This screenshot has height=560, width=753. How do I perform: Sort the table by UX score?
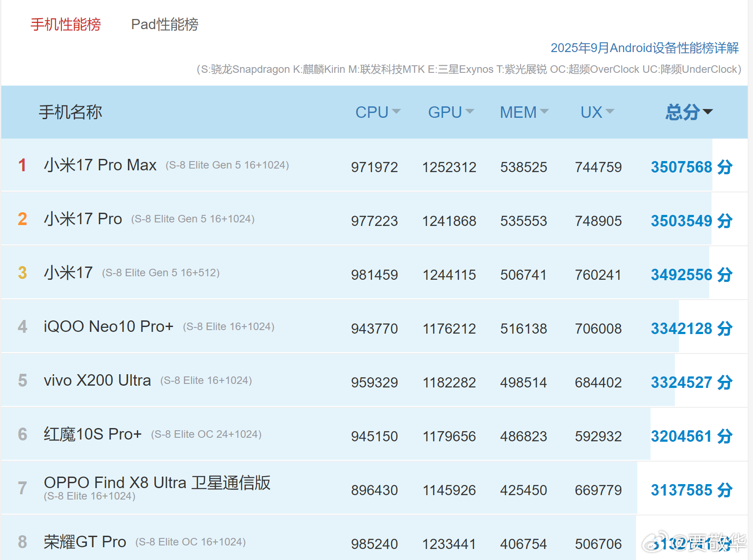click(597, 112)
